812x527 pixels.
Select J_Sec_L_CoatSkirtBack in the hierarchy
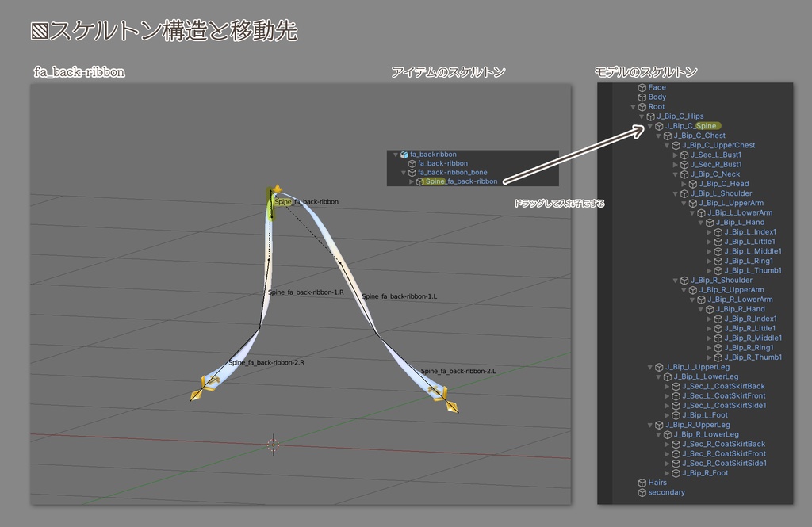723,386
